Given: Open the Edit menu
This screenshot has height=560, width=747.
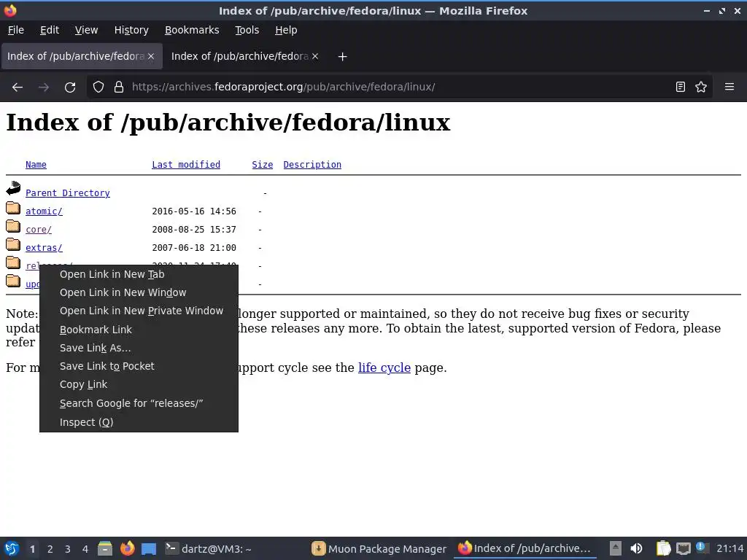Looking at the screenshot, I should point(50,30).
